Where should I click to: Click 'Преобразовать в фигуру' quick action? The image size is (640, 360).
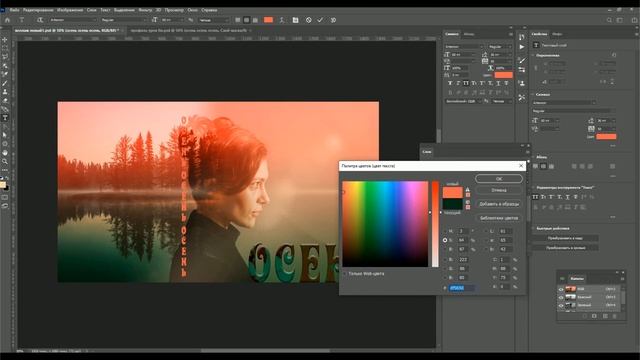pos(565,248)
